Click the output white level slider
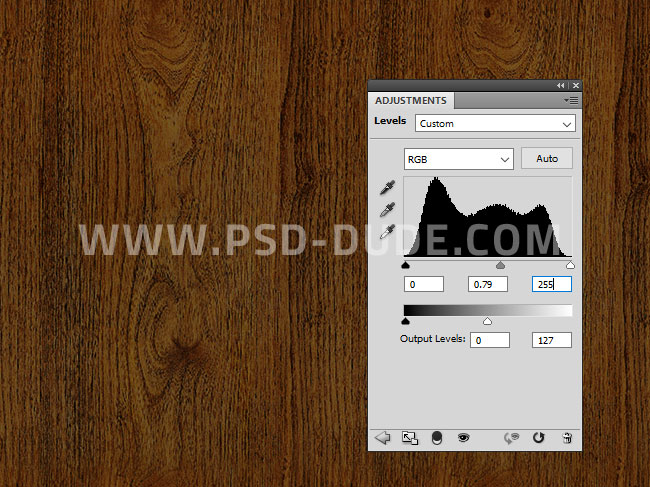650x487 pixels. 488,321
